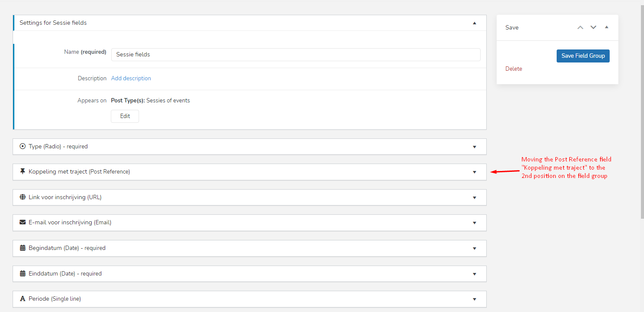Move Save box down with arrow
This screenshot has width=644, height=312.
[593, 27]
